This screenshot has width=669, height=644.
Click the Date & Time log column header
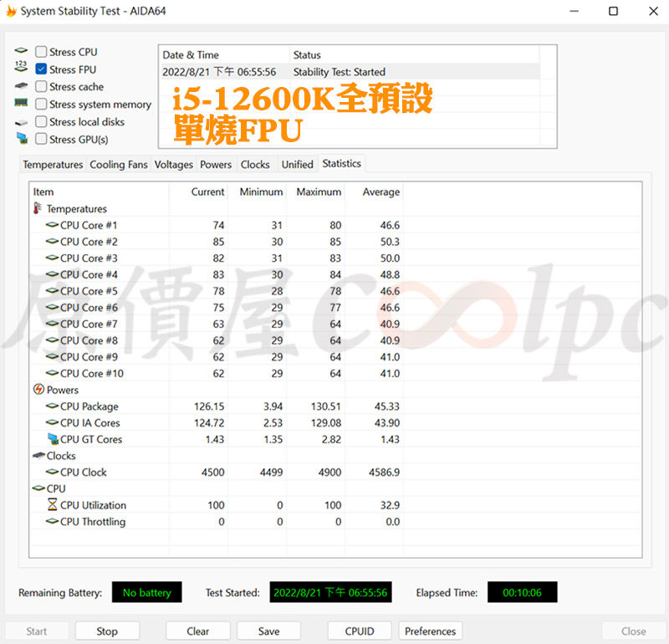coord(224,55)
